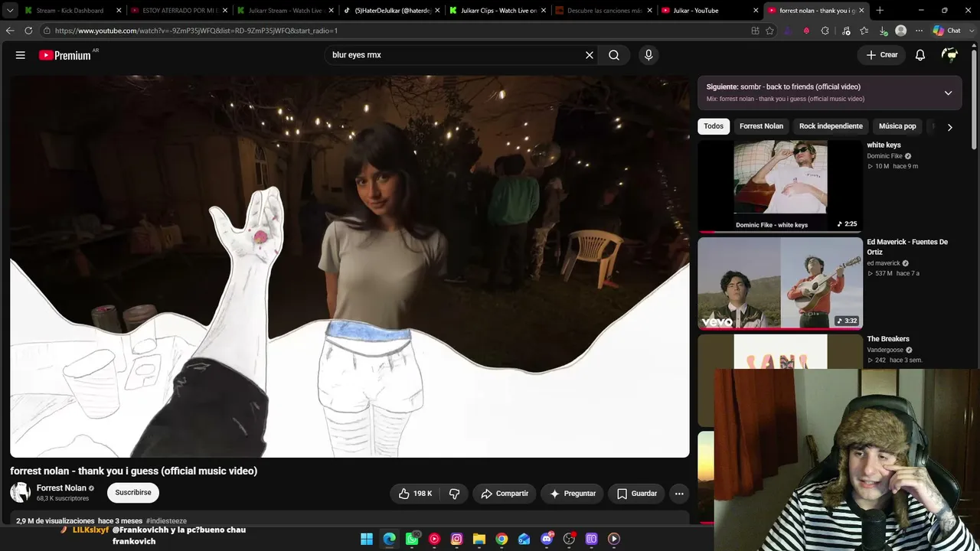Open the YouTube guide hamburger menu
The image size is (980, 551).
coord(21,55)
